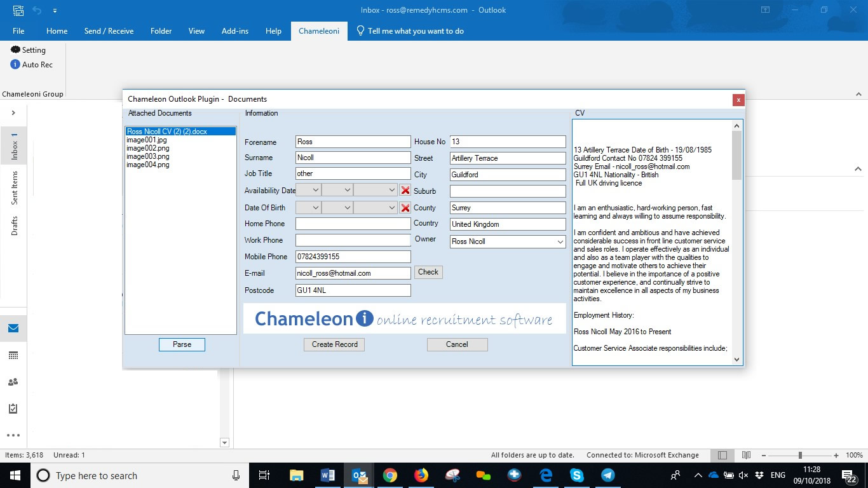Click the Undo icon in title bar

(37, 10)
